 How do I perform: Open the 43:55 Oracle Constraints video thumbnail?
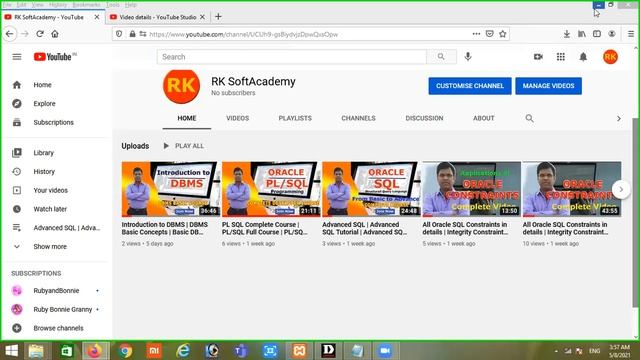pos(572,189)
